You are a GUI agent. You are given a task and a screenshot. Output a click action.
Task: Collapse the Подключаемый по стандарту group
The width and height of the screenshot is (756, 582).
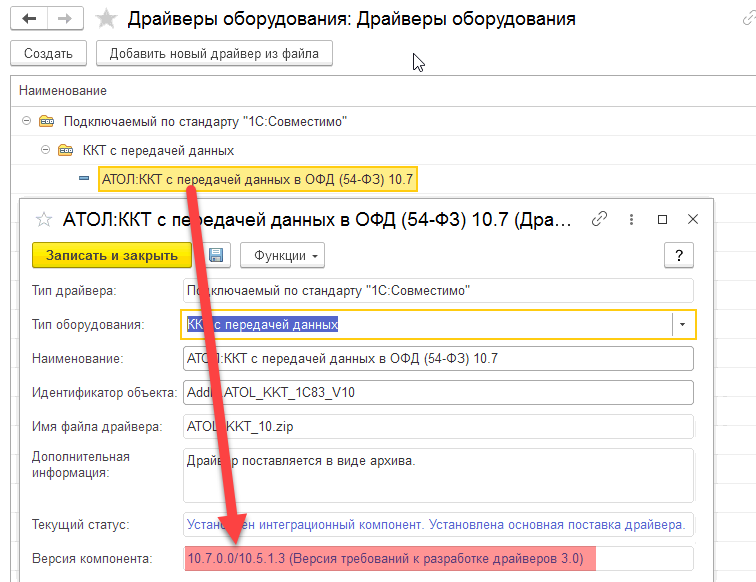pyautogui.click(x=27, y=121)
